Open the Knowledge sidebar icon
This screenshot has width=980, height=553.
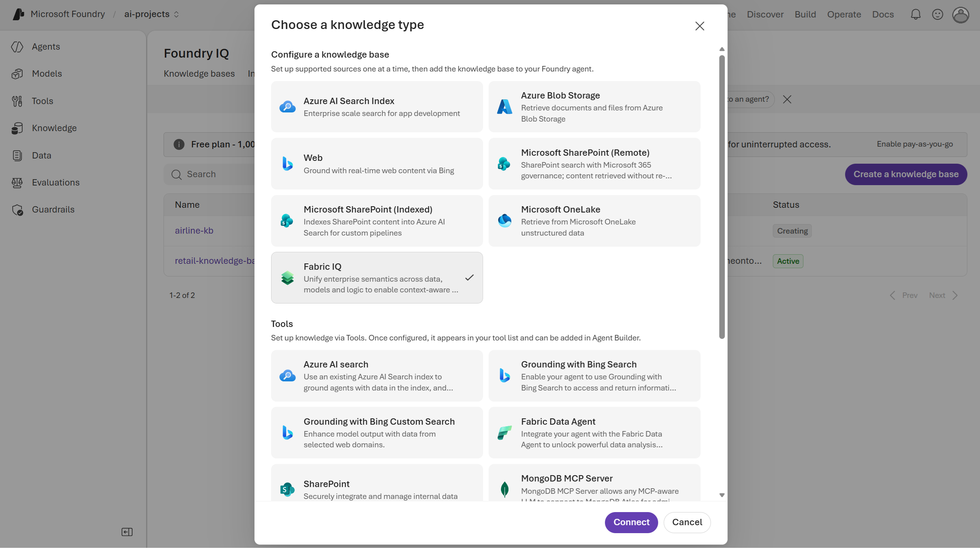click(17, 128)
